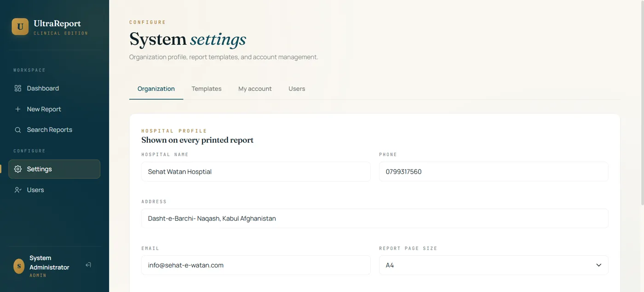
Task: Open New Report from the sidebar
Action: (x=54, y=109)
